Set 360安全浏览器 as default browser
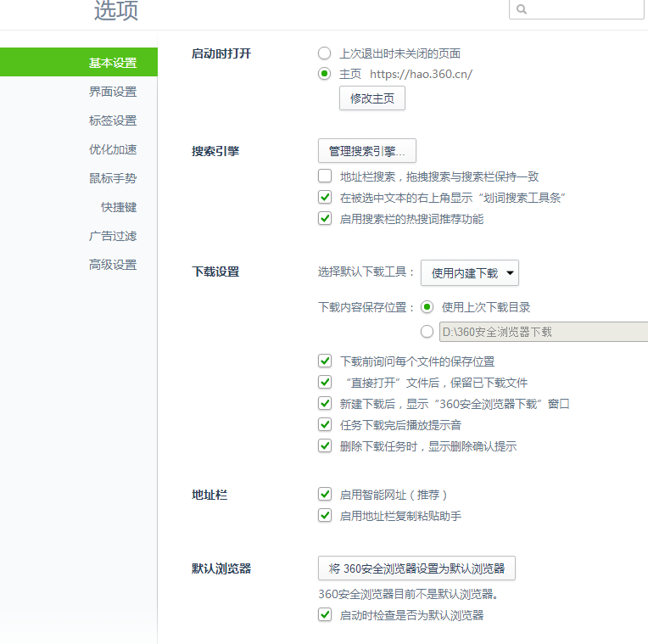Viewport: 648px width, 644px height. click(416, 568)
